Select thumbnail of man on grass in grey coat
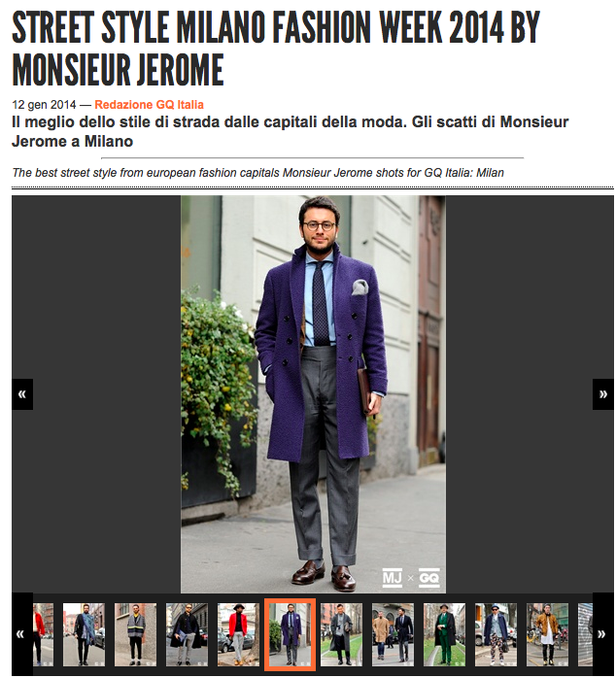 [x=341, y=634]
